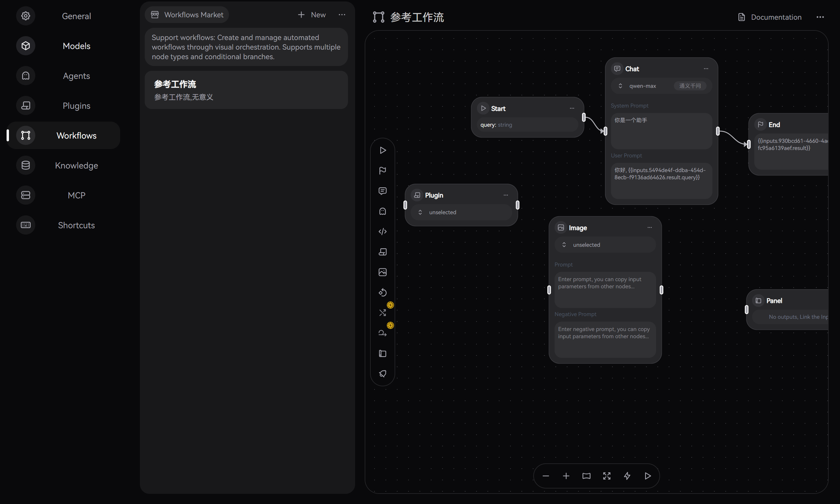Image resolution: width=840 pixels, height=504 pixels.
Task: Click the Image node Prompt text area
Action: click(x=605, y=290)
